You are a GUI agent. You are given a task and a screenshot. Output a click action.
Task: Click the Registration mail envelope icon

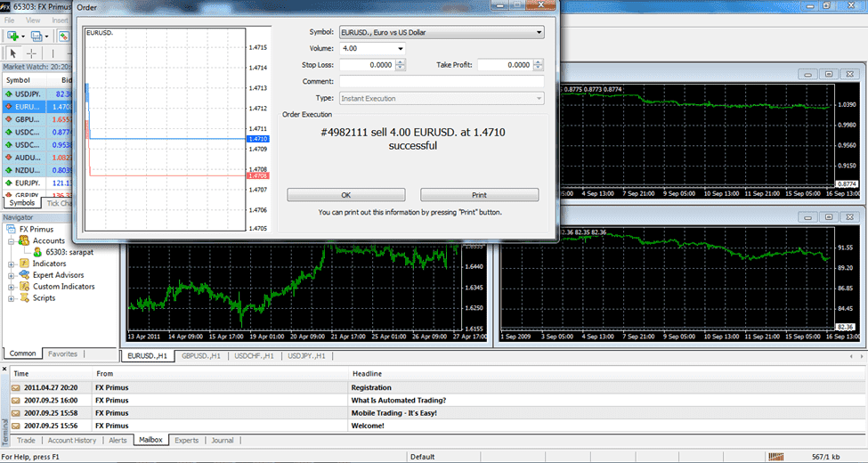[16, 388]
